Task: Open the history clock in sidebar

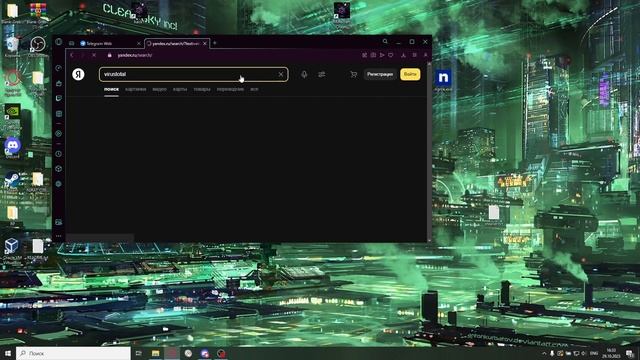Action: (x=59, y=154)
